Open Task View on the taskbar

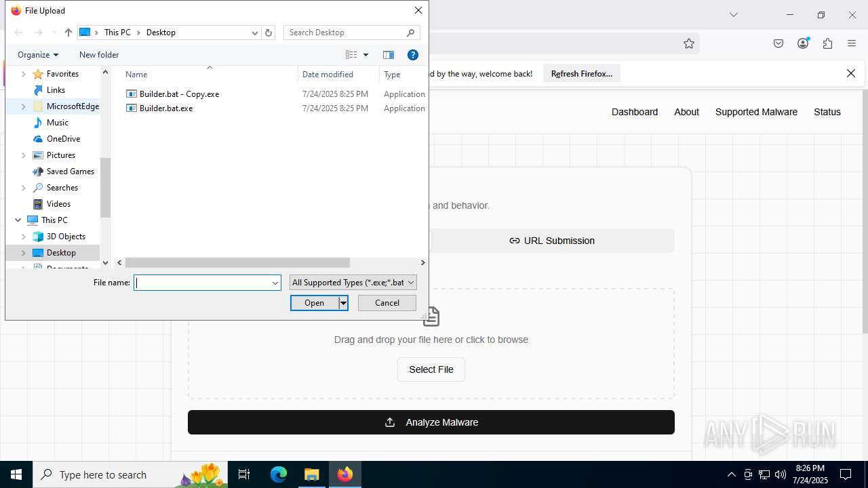pos(244,474)
